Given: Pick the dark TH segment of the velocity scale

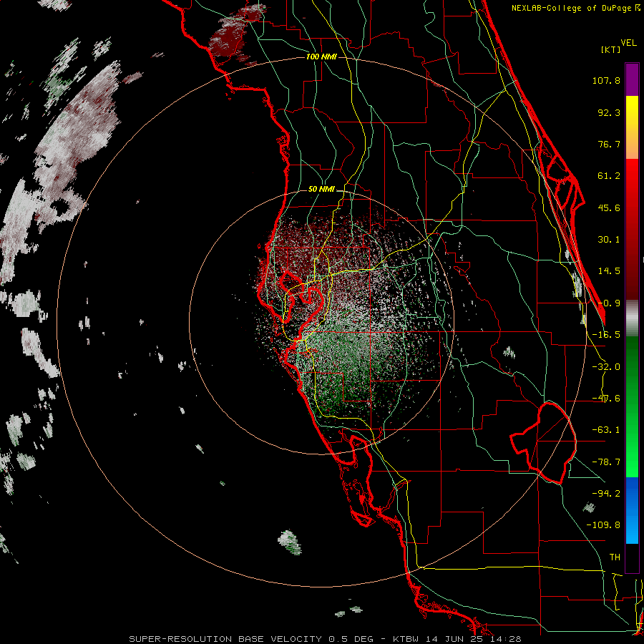Looking at the screenshot, I should click(632, 557).
